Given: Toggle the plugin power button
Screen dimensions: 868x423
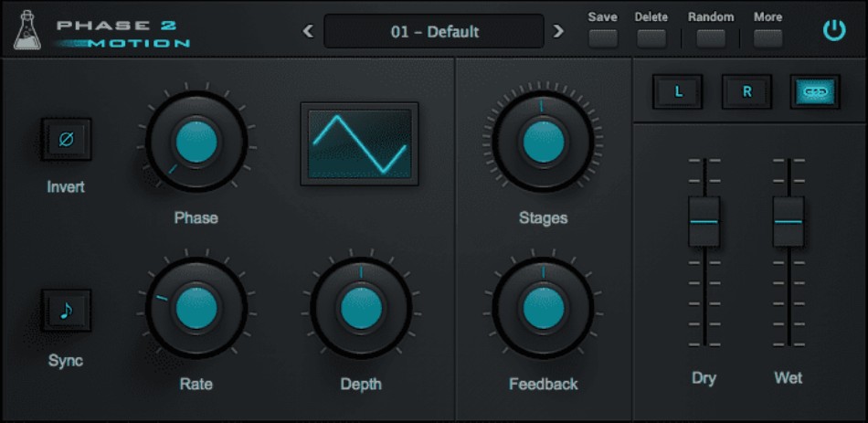Looking at the screenshot, I should tap(833, 30).
